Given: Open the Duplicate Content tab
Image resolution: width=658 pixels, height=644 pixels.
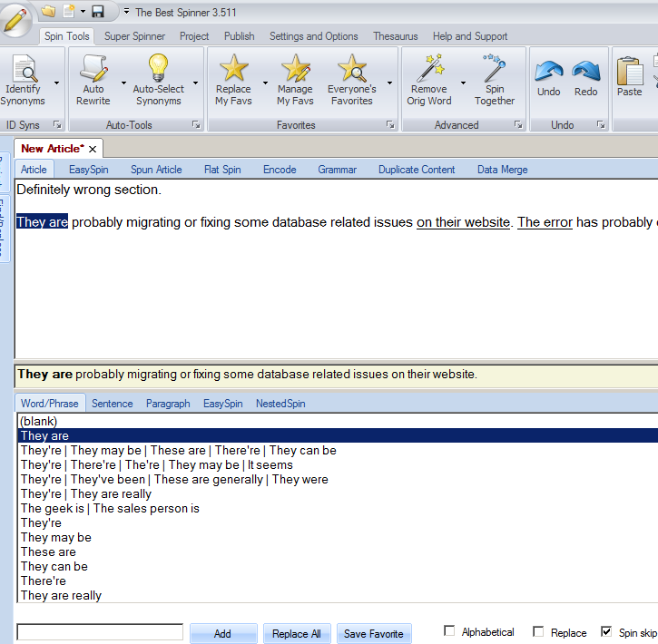Looking at the screenshot, I should coord(417,170).
